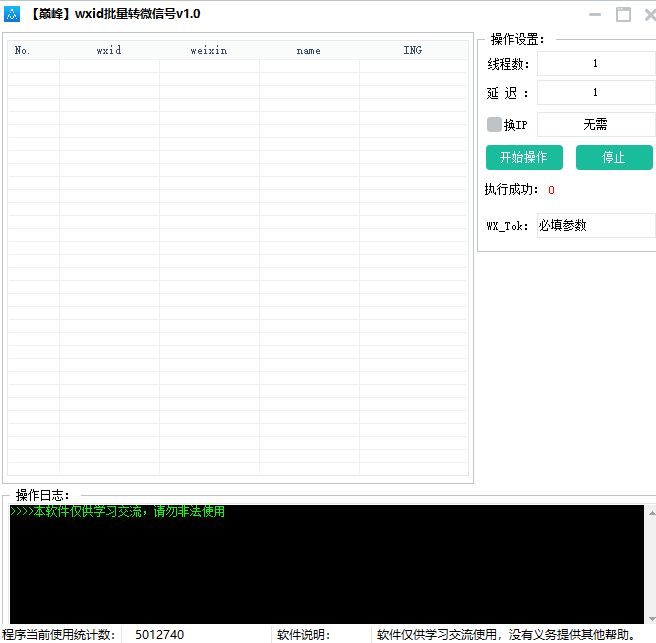Click the usage count 5012740 in status bar
This screenshot has height=643, width=656.
coord(160,635)
